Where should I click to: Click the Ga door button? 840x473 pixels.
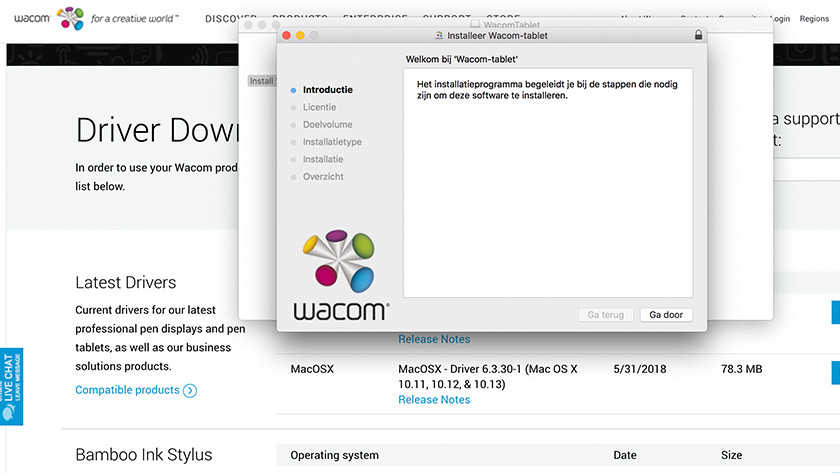pyautogui.click(x=666, y=315)
